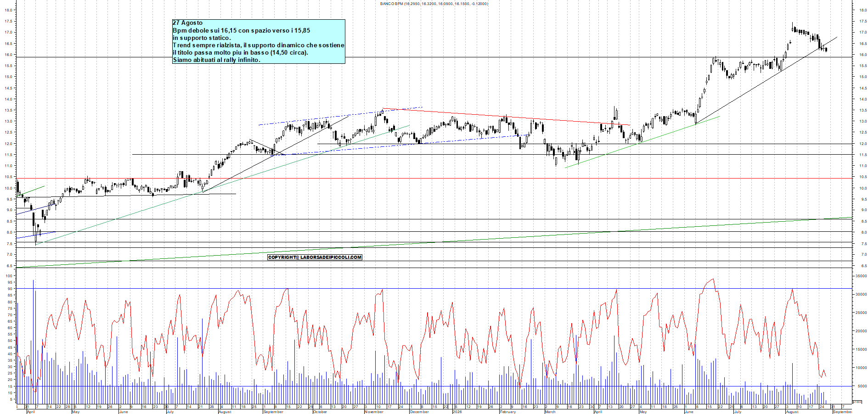
Task: Click the 12.0 label on right price axis
Action: pyautogui.click(x=863, y=144)
